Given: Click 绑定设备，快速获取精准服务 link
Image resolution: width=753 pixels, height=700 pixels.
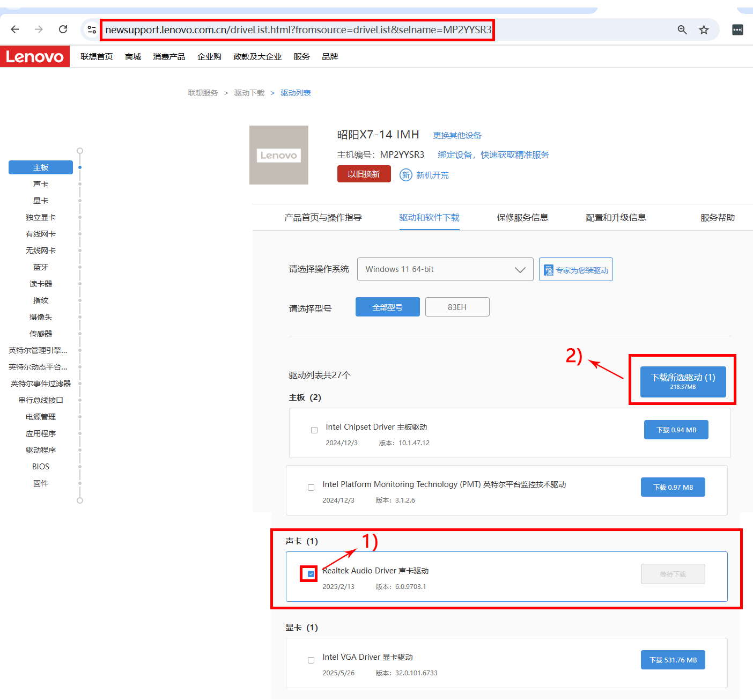Looking at the screenshot, I should [493, 154].
